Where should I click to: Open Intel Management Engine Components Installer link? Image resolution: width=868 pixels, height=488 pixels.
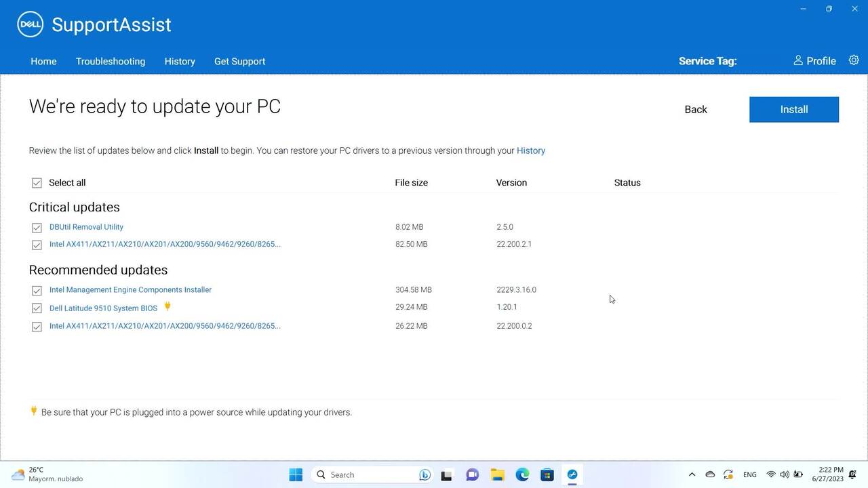pos(130,289)
